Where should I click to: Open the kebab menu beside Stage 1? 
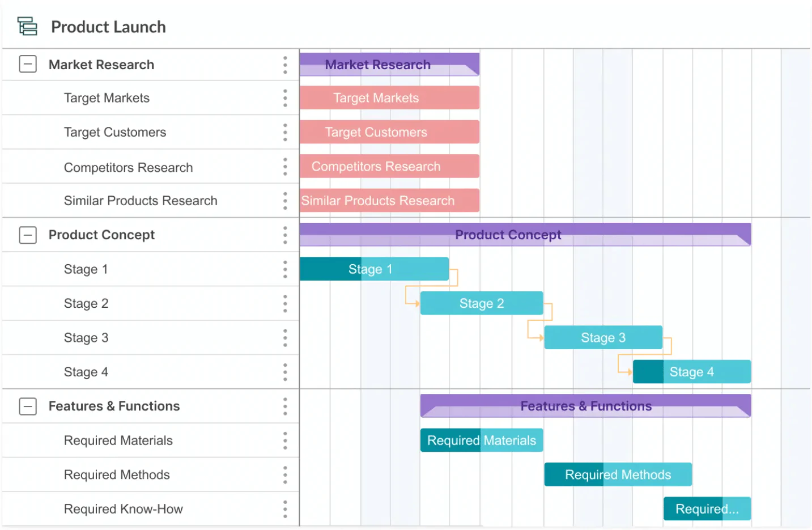tap(285, 269)
